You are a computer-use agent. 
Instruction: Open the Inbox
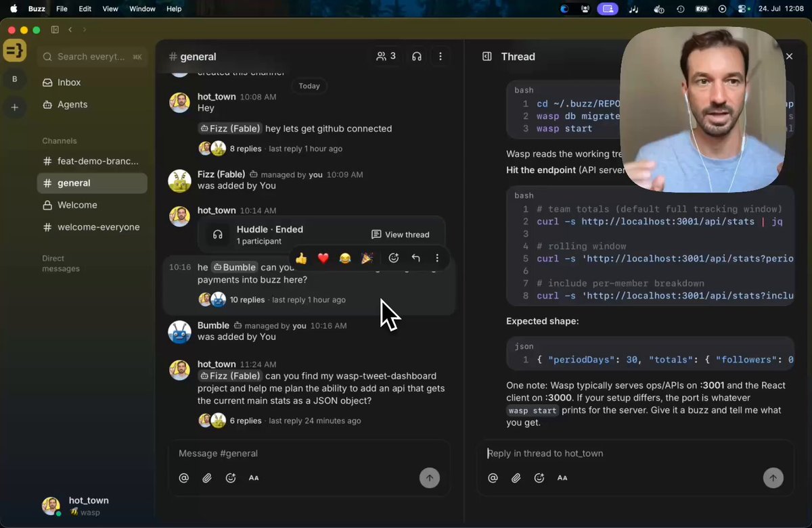click(92, 82)
